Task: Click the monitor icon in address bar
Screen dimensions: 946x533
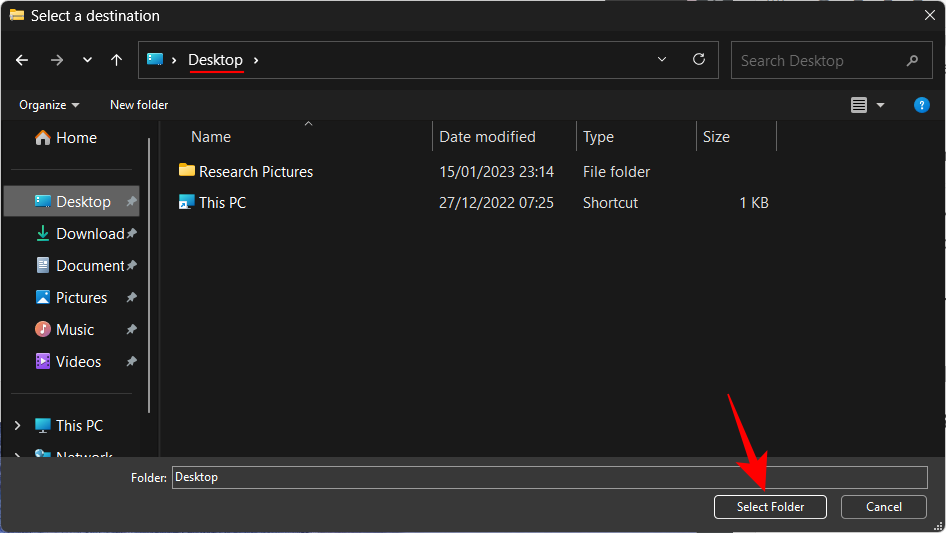Action: click(x=155, y=59)
